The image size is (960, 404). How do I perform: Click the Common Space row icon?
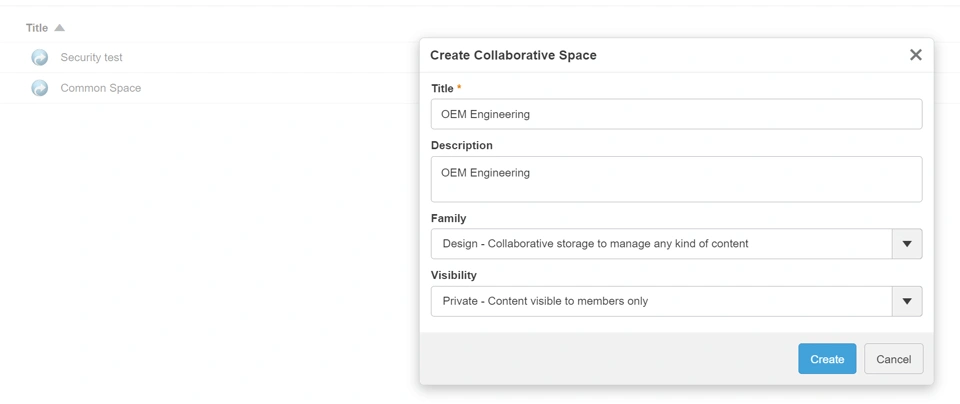pos(40,88)
